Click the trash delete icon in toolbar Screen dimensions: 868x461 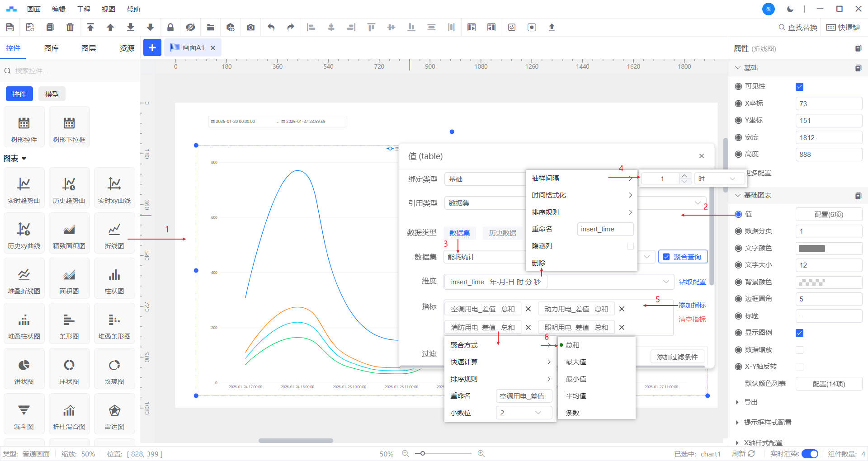pos(70,28)
